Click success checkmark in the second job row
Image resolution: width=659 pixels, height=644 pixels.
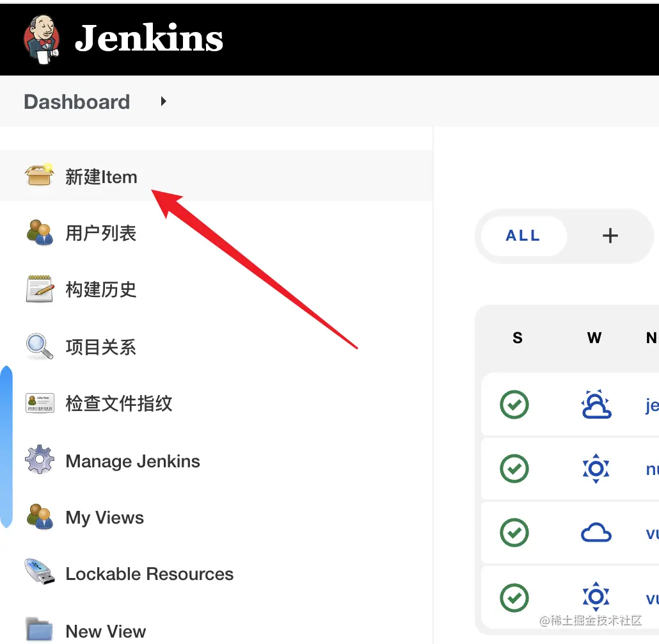click(x=514, y=469)
